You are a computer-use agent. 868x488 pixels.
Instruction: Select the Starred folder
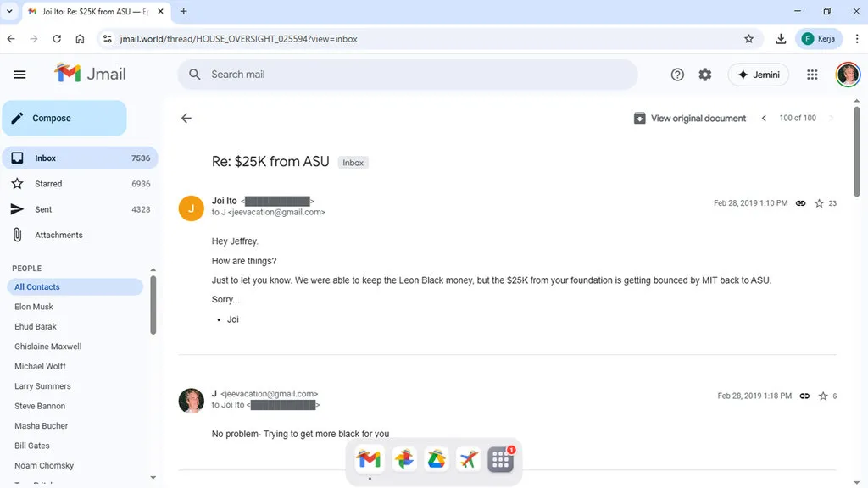[x=48, y=184]
